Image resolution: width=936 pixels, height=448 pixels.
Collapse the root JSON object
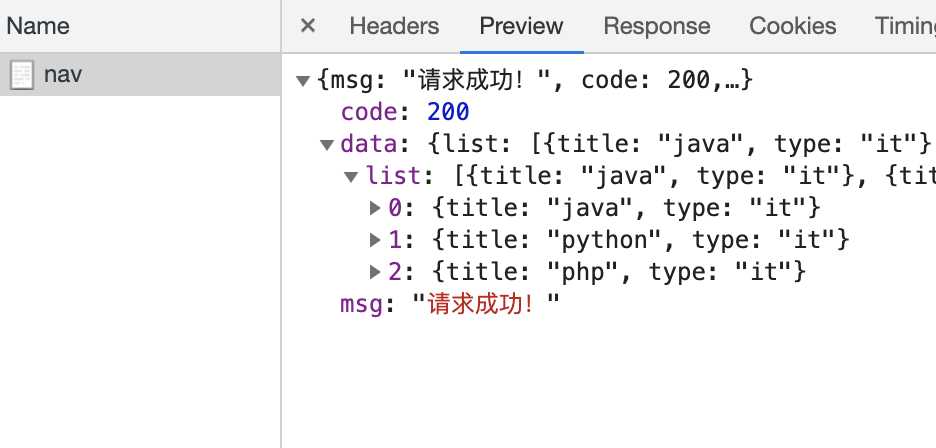pyautogui.click(x=303, y=80)
